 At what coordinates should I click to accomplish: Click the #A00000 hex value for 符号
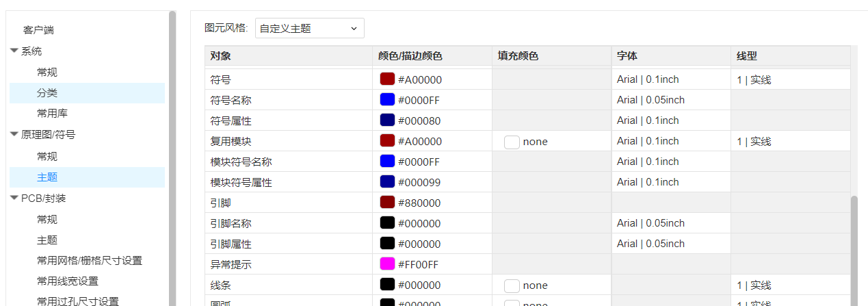[420, 79]
